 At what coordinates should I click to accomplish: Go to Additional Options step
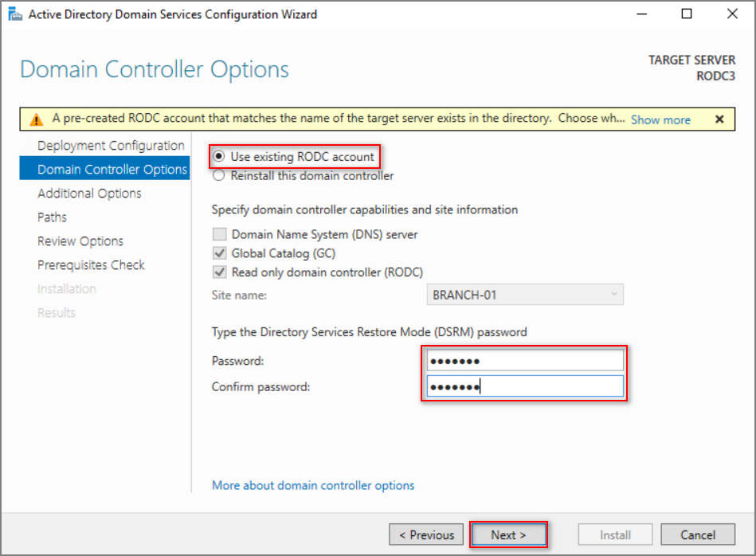tap(89, 194)
